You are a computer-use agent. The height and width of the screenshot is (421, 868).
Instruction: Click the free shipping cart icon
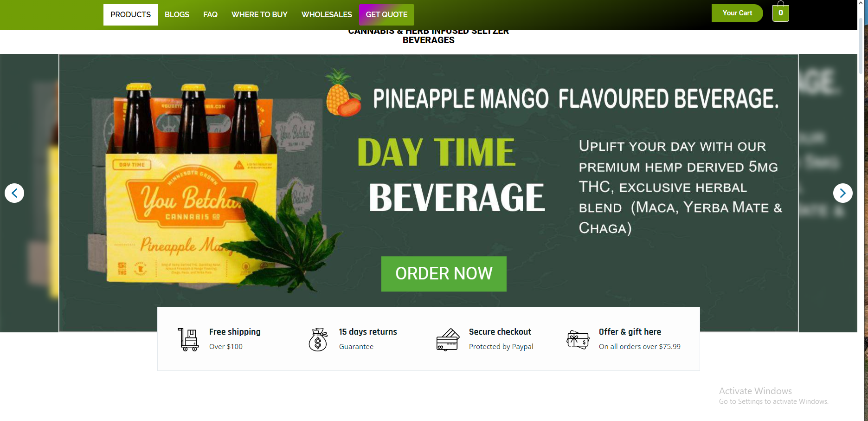pos(188,339)
